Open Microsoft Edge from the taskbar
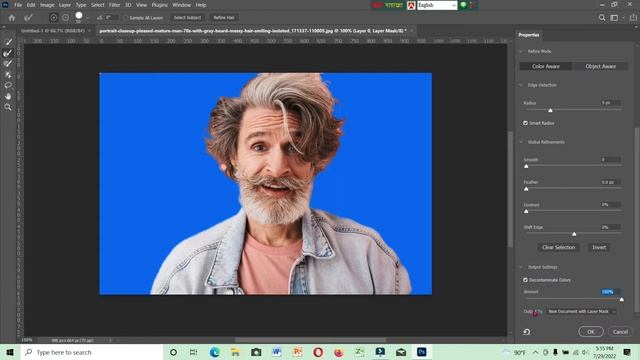 [x=214, y=352]
